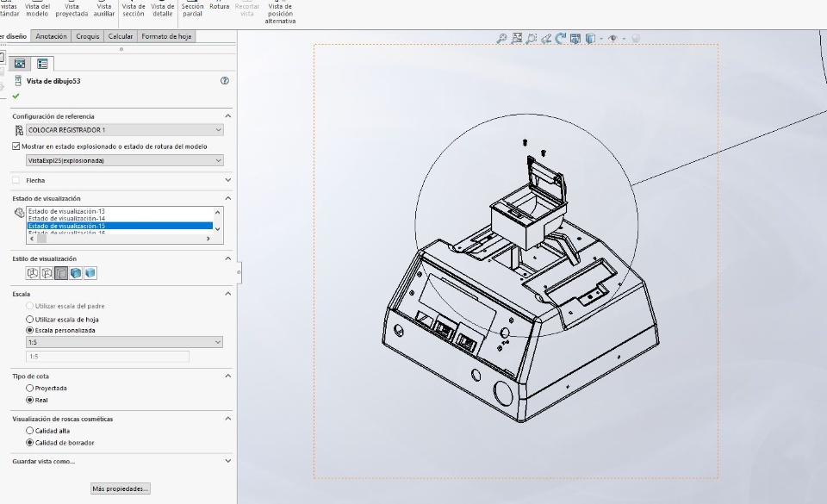This screenshot has height=504, width=827.
Task: Collapse Visualización de roscas cosméticas section
Action: point(227,419)
